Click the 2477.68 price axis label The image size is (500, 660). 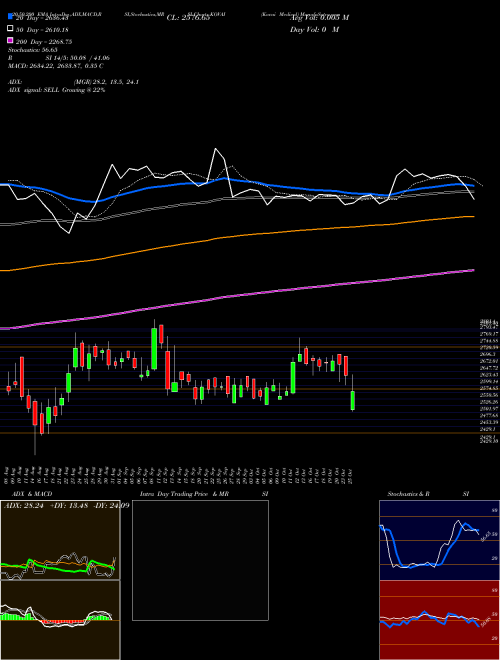(x=489, y=415)
